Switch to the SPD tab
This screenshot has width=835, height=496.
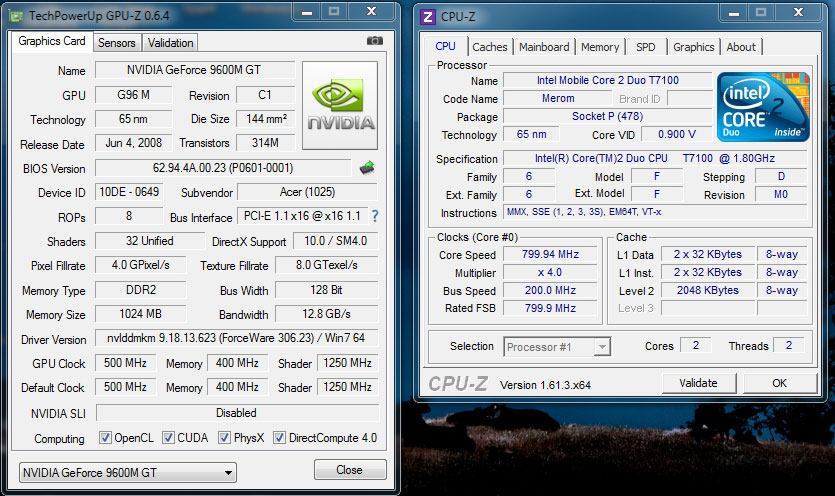(x=646, y=47)
